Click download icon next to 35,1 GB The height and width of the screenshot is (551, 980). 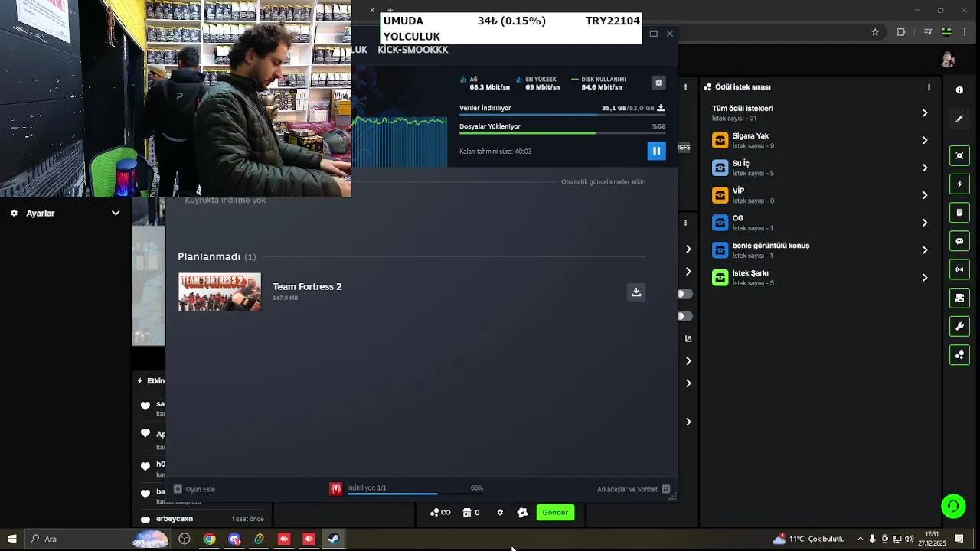(x=661, y=108)
